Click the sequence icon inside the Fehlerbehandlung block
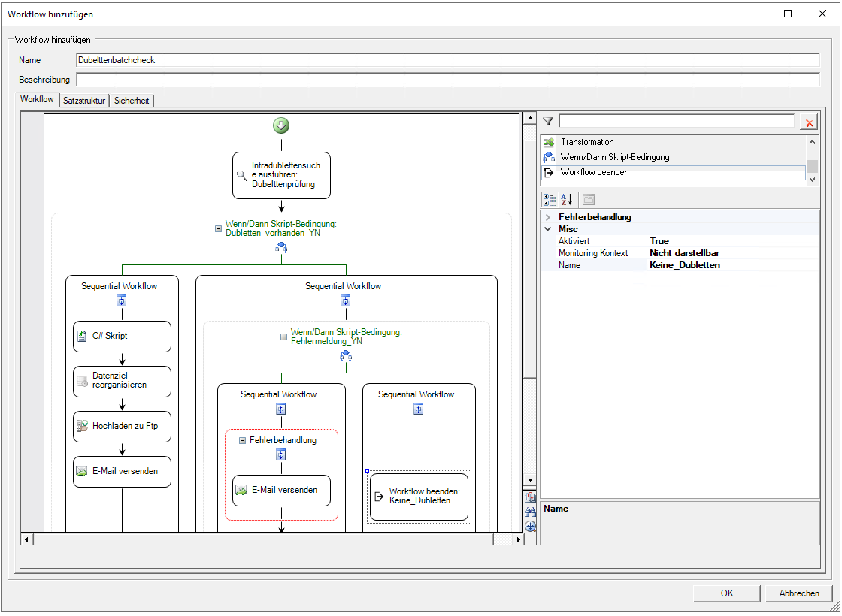The width and height of the screenshot is (842, 616). 281,455
